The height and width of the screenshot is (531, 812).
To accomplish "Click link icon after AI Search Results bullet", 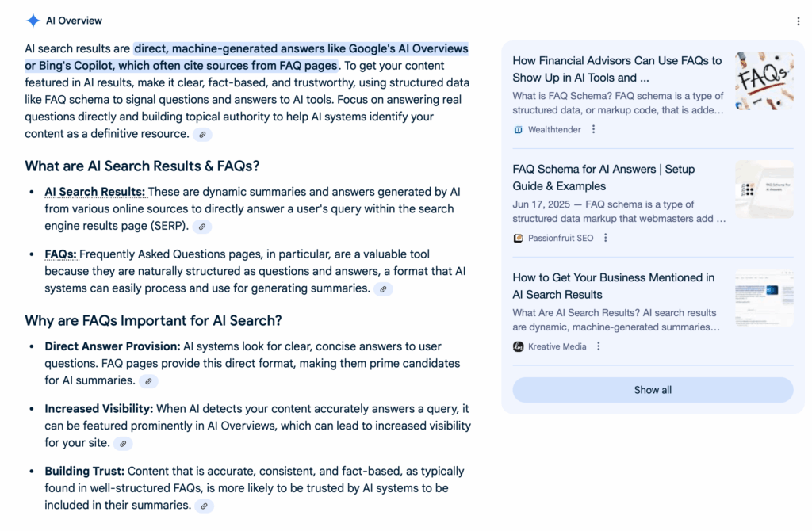I will tap(202, 227).
